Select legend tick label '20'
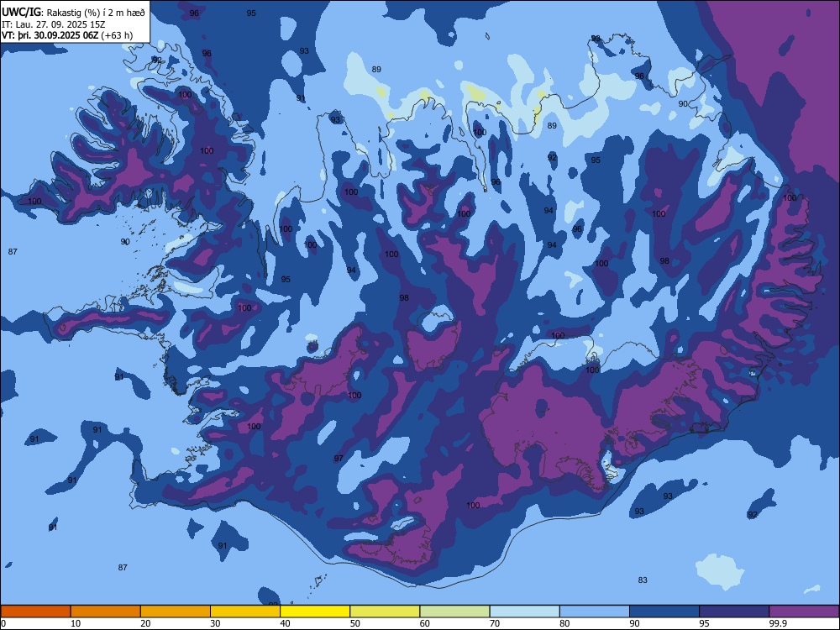This screenshot has height=630, width=840. [145, 623]
